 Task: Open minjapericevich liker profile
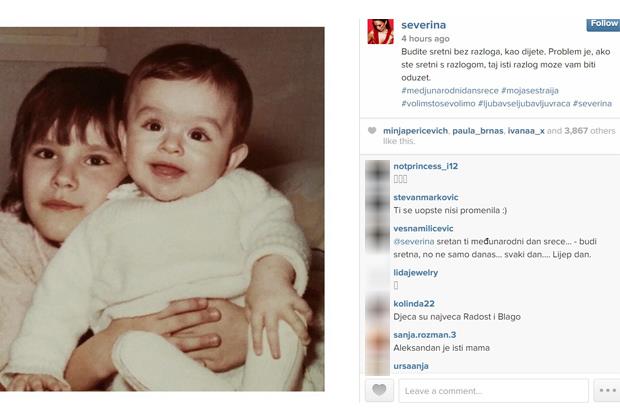point(415,131)
